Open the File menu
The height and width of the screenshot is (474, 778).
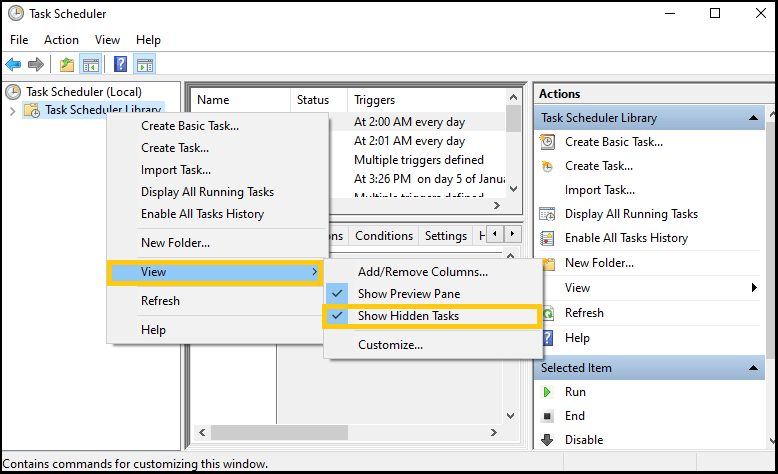coord(19,40)
